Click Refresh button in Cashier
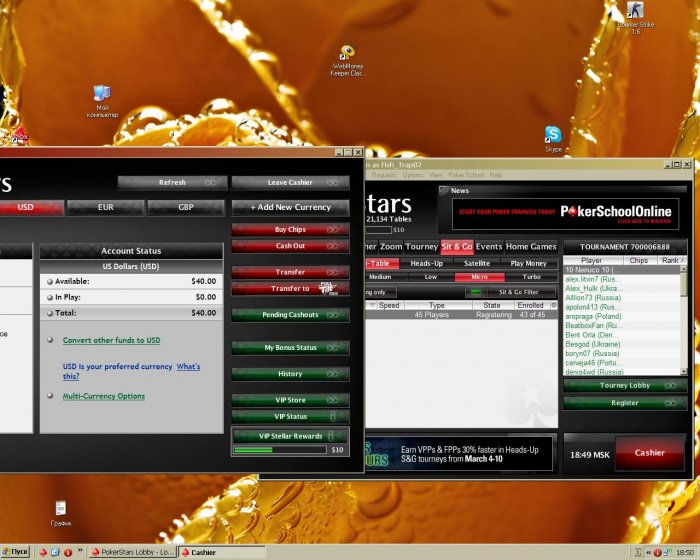This screenshot has height=560, width=700. coord(172,182)
